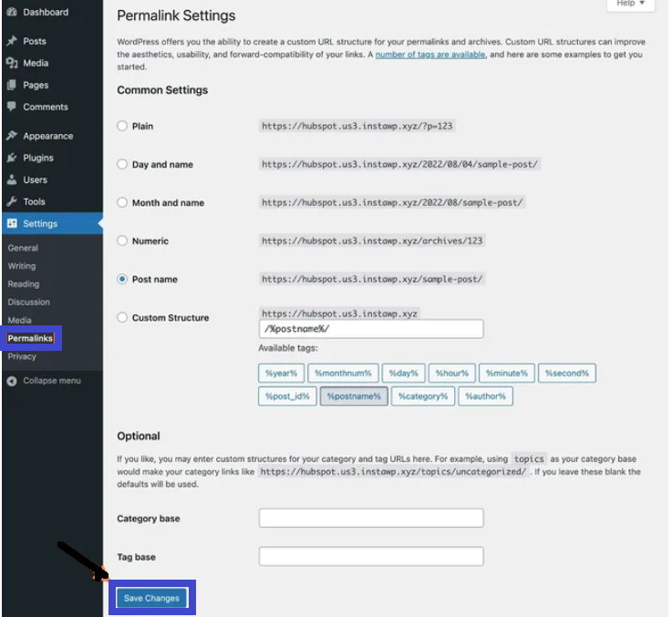Insert the %category% tag
The height and width of the screenshot is (617, 672).
(x=423, y=396)
